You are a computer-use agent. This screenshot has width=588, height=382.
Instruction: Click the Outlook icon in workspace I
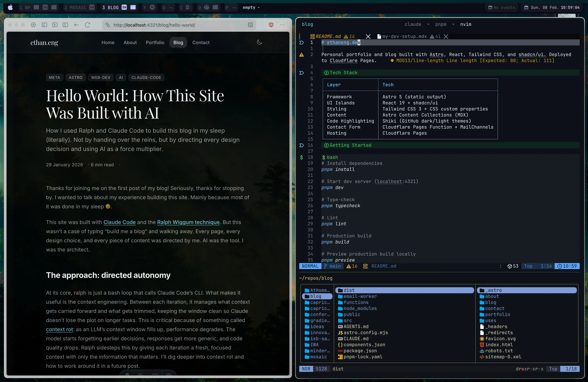tap(188, 7)
